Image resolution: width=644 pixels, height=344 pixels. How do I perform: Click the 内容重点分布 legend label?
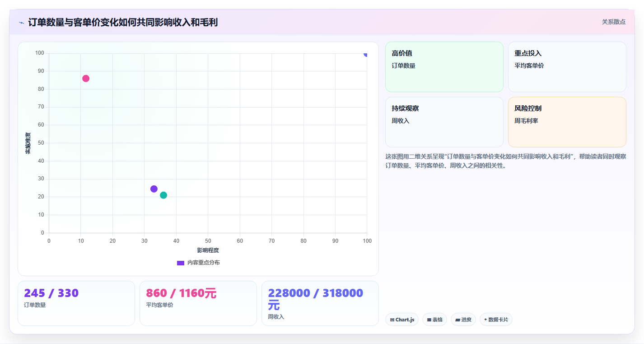tap(204, 263)
